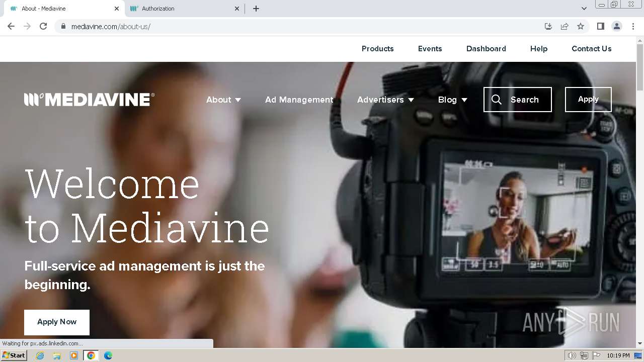This screenshot has width=644, height=362.
Task: Open the Windows Start menu
Action: [x=14, y=355]
